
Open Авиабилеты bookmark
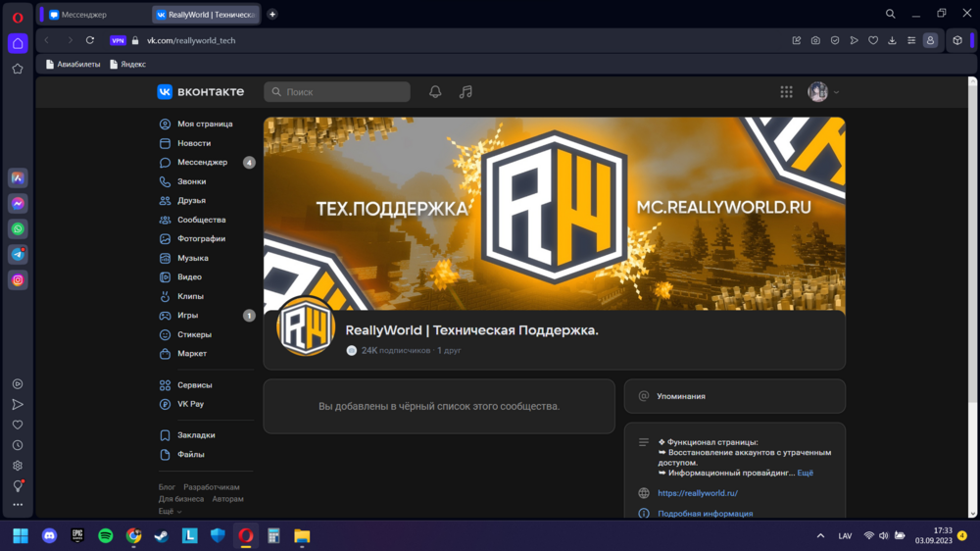coord(73,65)
